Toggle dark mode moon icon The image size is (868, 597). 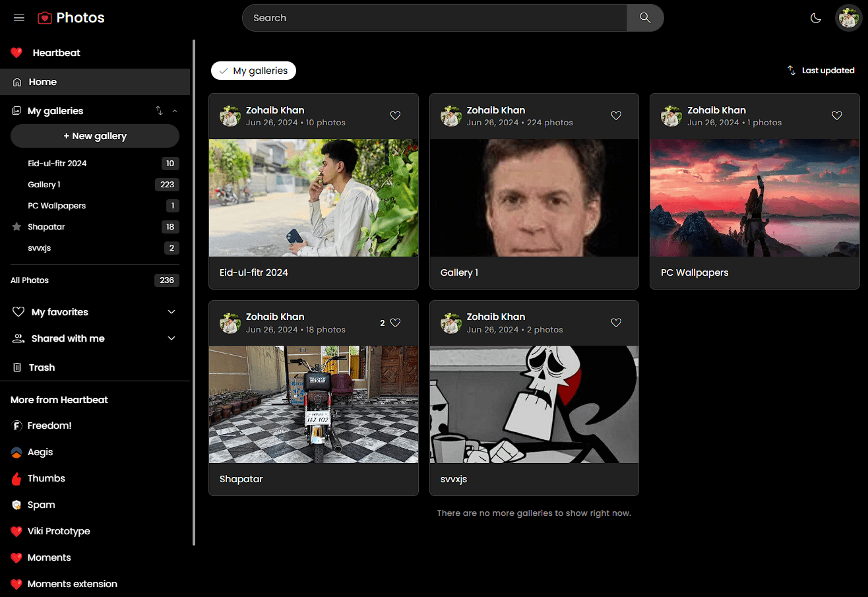click(x=816, y=18)
